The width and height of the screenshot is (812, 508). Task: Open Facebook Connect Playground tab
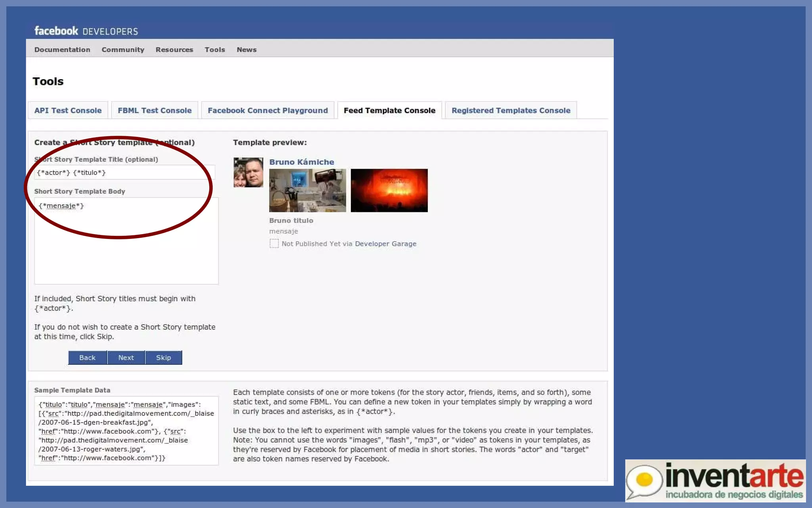268,110
